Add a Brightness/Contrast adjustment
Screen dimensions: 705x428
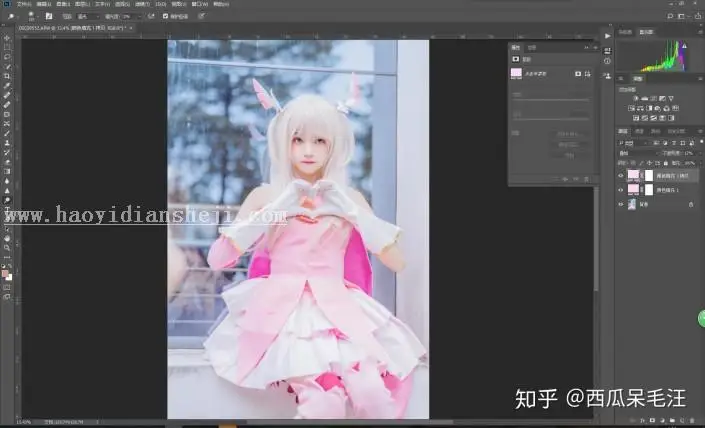[x=636, y=99]
